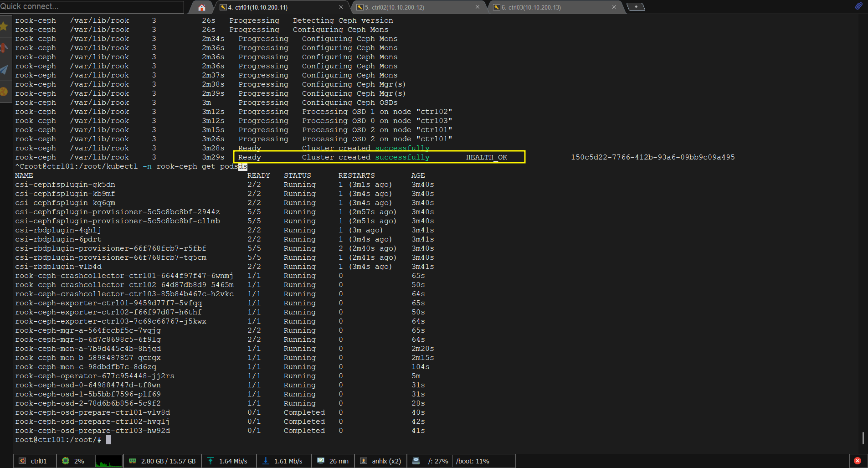Click pod name rook-ceph-osd-0-649884747d-tf8wn
Screen dimensions: 868x468
(88, 385)
